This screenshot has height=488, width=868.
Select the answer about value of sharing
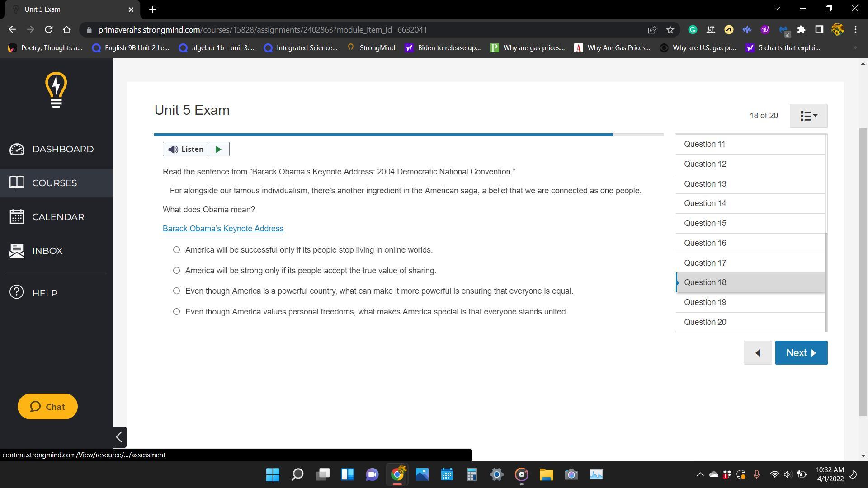click(176, 271)
